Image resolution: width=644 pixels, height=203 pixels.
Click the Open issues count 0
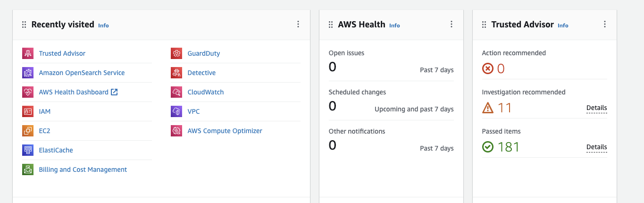click(x=333, y=67)
